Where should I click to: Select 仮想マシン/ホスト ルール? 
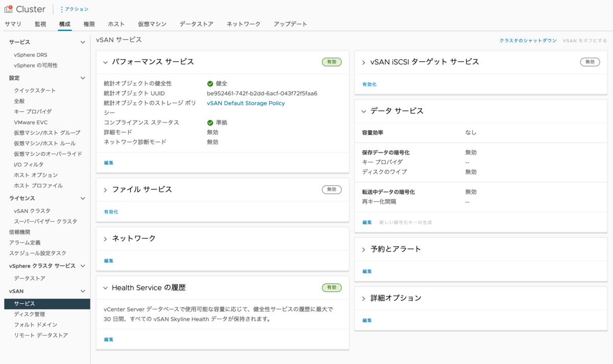[x=44, y=143]
